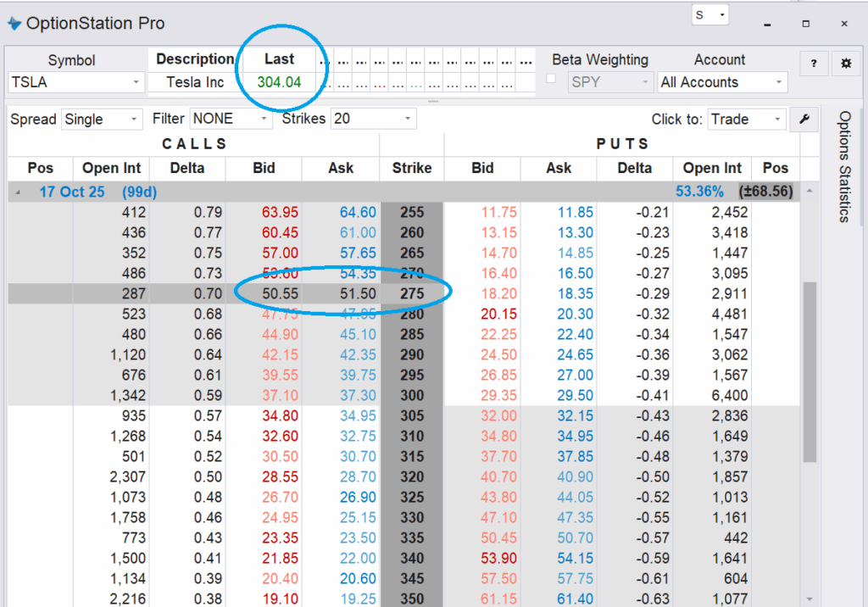Click call bid 63.95 at strike 255
The width and height of the screenshot is (868, 607).
point(280,212)
